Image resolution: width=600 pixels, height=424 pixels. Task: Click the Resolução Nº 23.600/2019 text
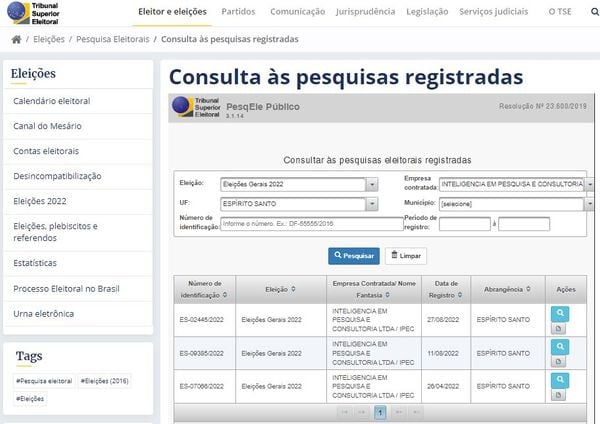(543, 106)
